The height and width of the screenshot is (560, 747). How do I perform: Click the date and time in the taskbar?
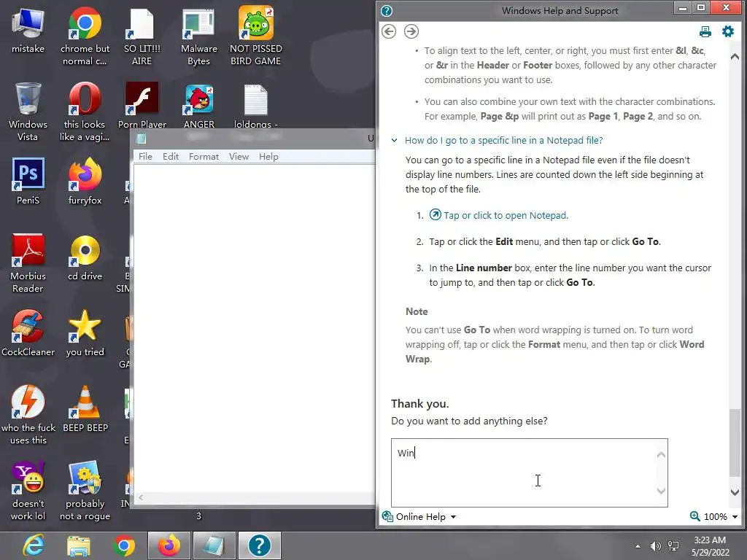point(711,546)
